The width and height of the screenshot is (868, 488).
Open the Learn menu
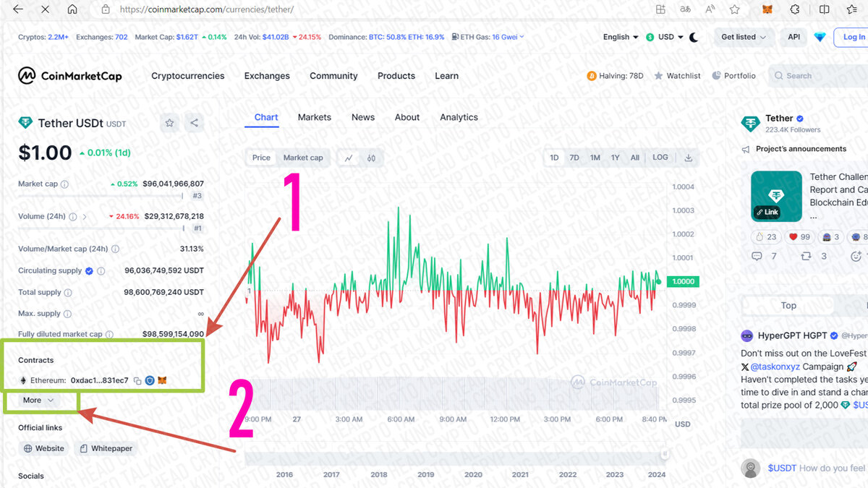[446, 76]
